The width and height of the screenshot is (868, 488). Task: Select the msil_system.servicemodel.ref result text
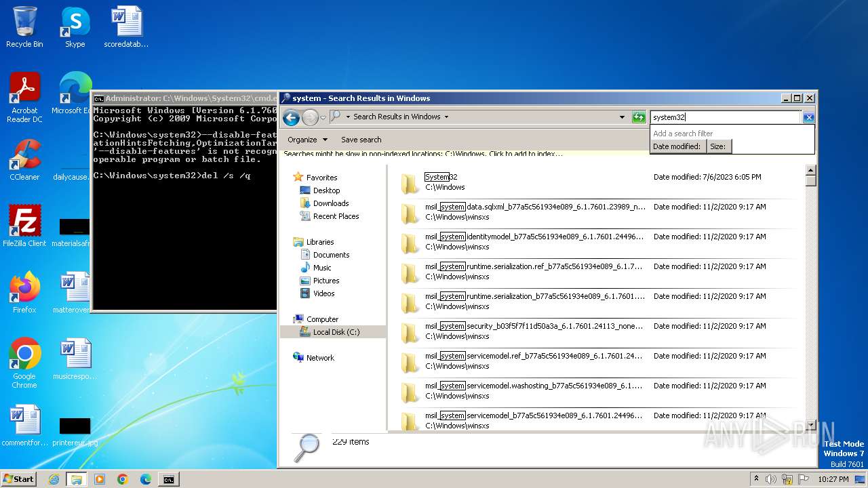(x=534, y=356)
